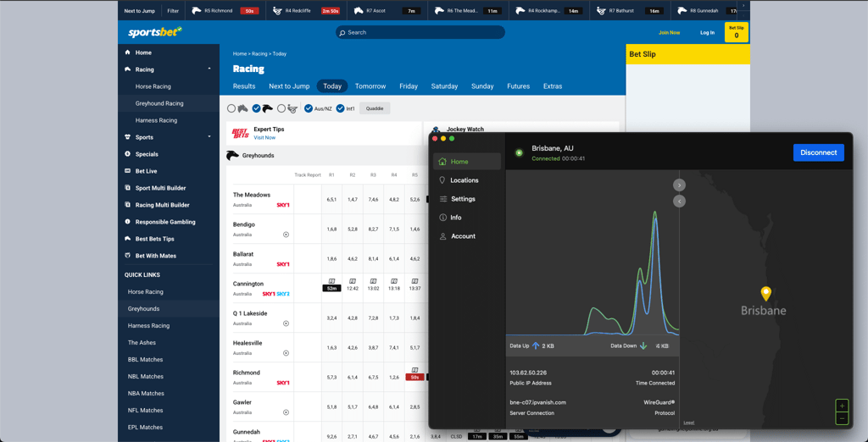Open the Futures tab
Screen dimensions: 868x442
[518, 86]
